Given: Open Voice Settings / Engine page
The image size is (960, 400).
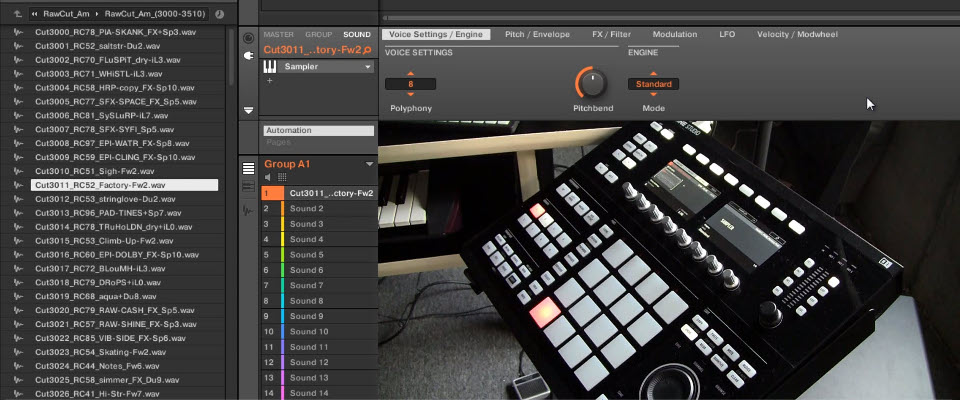Looking at the screenshot, I should coord(436,35).
